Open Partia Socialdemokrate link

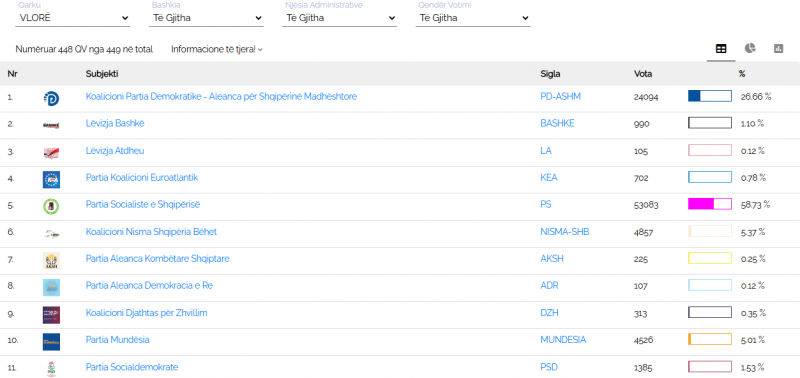pyautogui.click(x=132, y=367)
